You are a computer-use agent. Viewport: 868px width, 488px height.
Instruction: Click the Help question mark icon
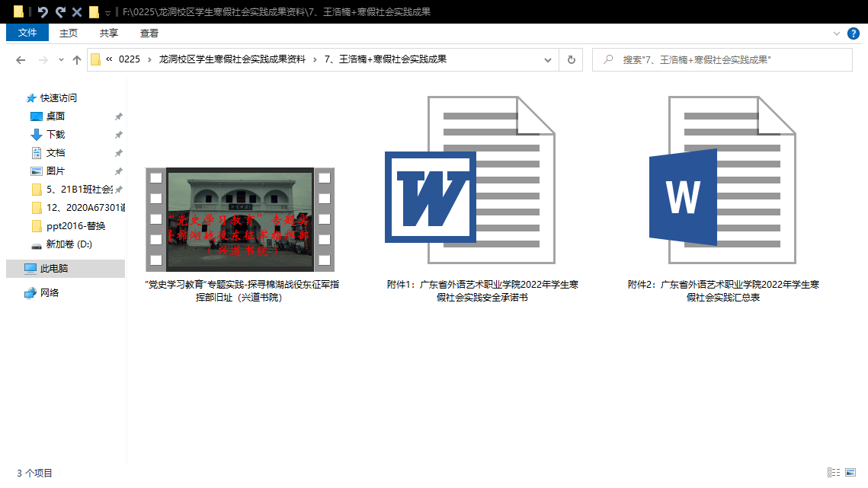tap(854, 33)
